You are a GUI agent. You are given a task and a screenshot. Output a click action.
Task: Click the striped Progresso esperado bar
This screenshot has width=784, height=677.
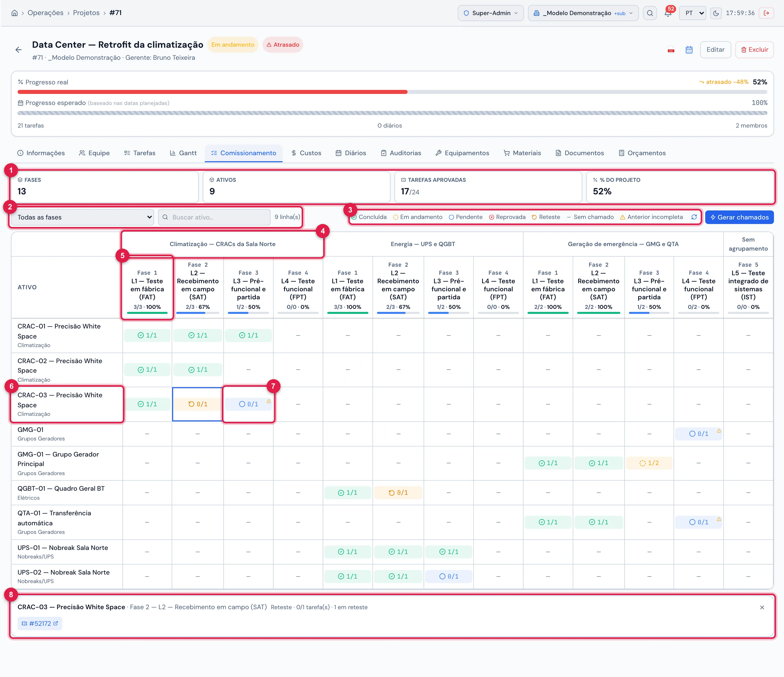[393, 113]
